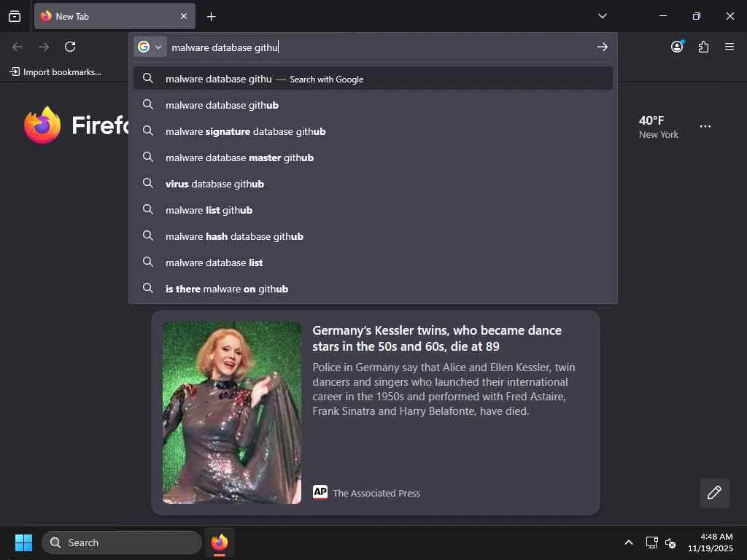Select 'malware database githu — Search with Google'
The height and width of the screenshot is (560, 747).
click(373, 79)
